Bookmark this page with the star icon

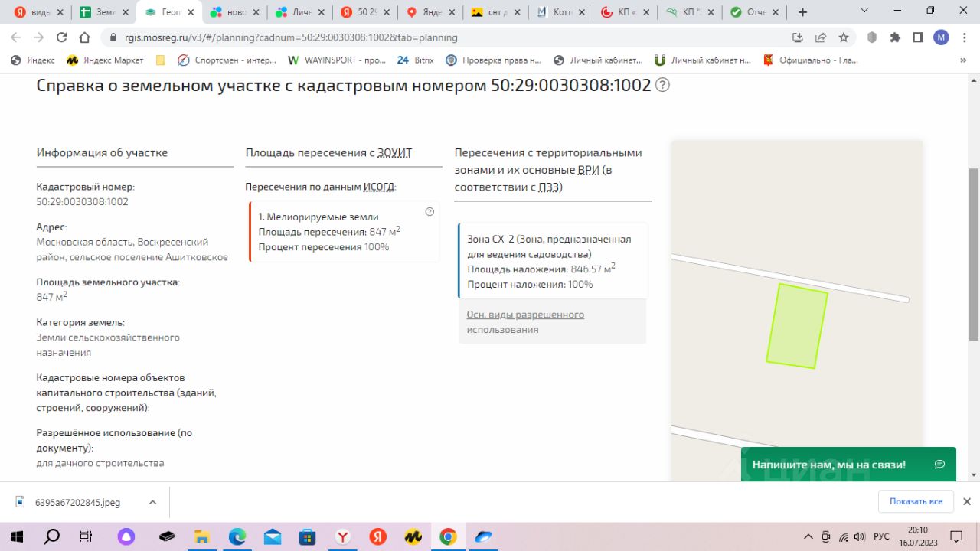(844, 37)
